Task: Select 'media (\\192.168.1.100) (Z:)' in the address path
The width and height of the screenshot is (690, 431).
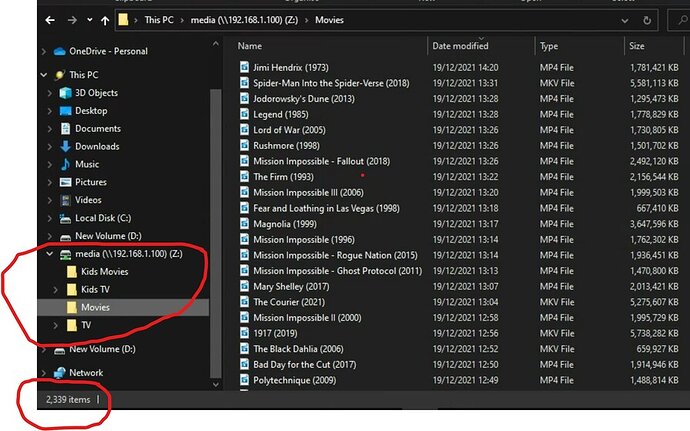Action: (244, 20)
